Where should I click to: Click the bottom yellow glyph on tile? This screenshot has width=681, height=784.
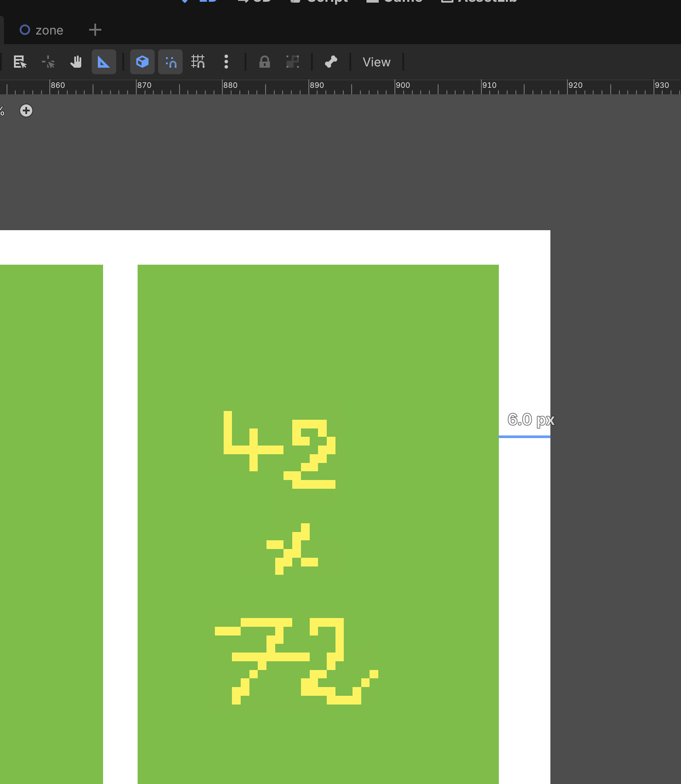click(296, 660)
